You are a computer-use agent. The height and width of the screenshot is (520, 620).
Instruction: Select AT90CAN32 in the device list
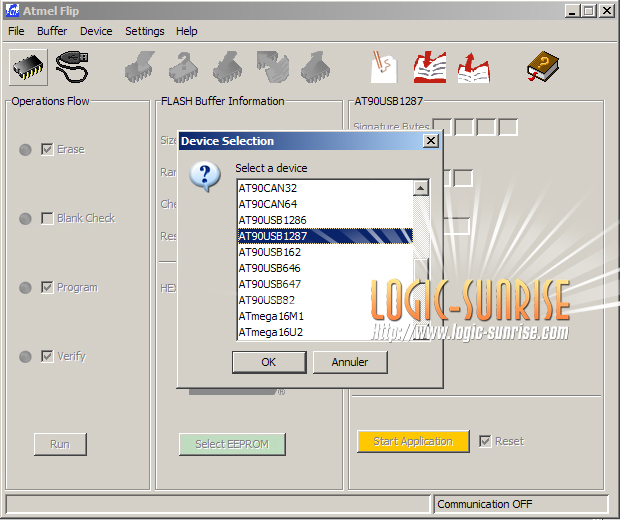(x=325, y=188)
